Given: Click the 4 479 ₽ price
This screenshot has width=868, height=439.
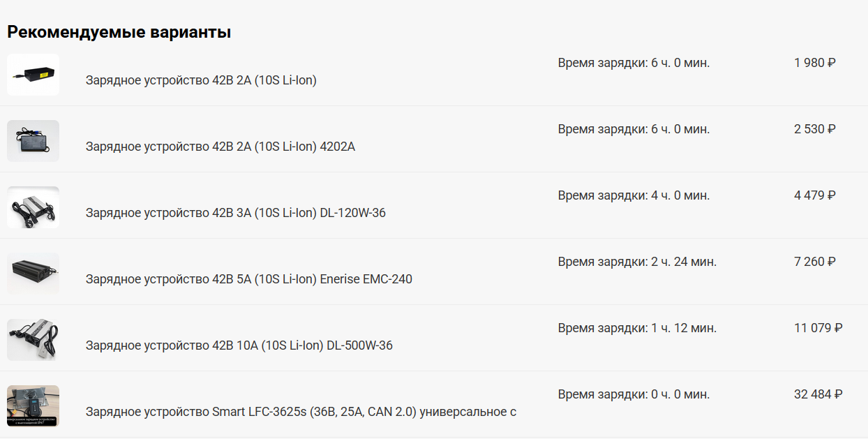Looking at the screenshot, I should point(814,195).
